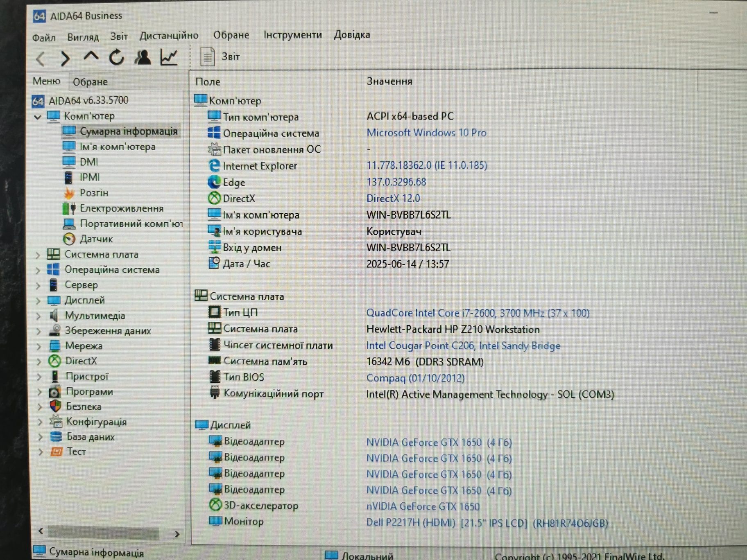
Task: Expand the Пристрої tree node
Action: click(x=39, y=377)
